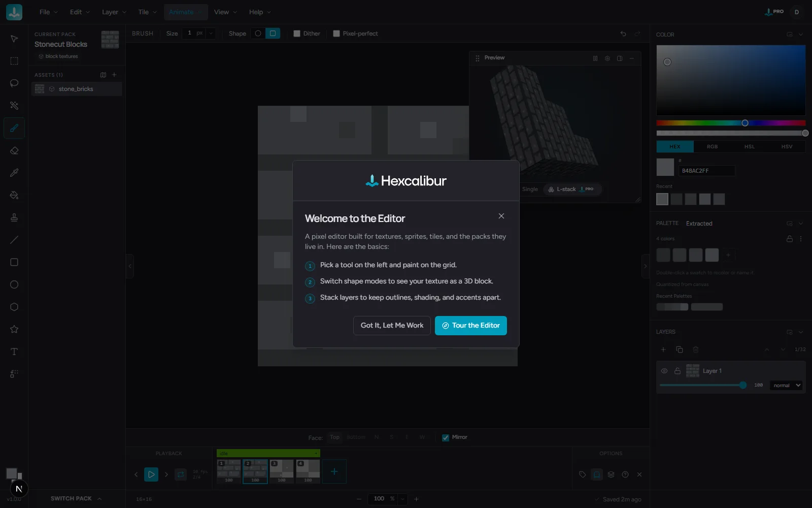Click the undo arrow in brush bar

click(x=623, y=34)
